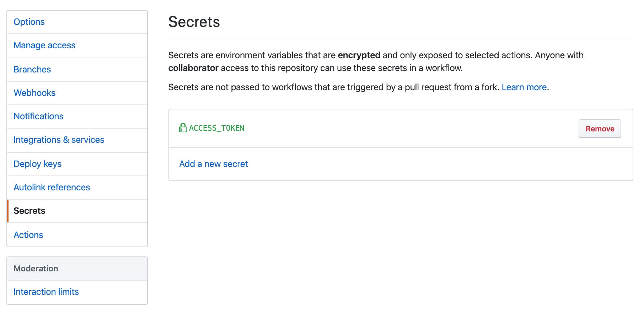Select the active Secrets sidebar item
Image resolution: width=644 pixels, height=314 pixels.
[x=77, y=211]
